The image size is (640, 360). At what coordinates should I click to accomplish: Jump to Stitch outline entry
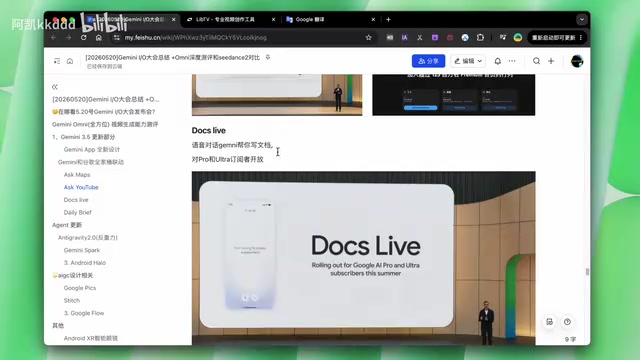pyautogui.click(x=72, y=301)
